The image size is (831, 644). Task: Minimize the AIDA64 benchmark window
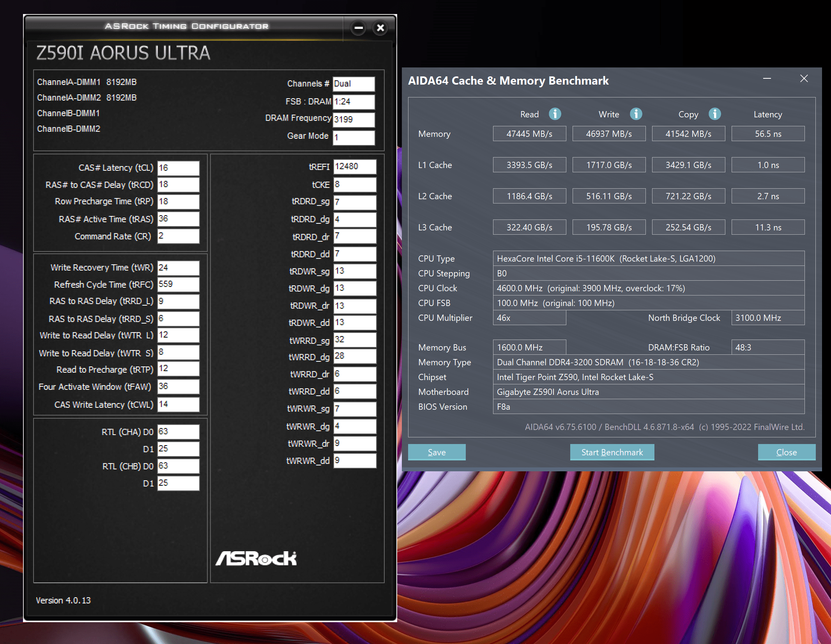pyautogui.click(x=767, y=79)
